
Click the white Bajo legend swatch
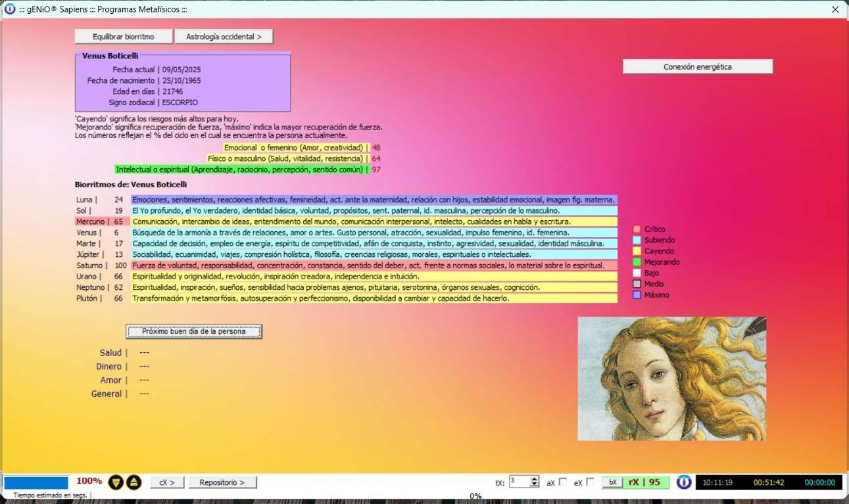pos(637,273)
